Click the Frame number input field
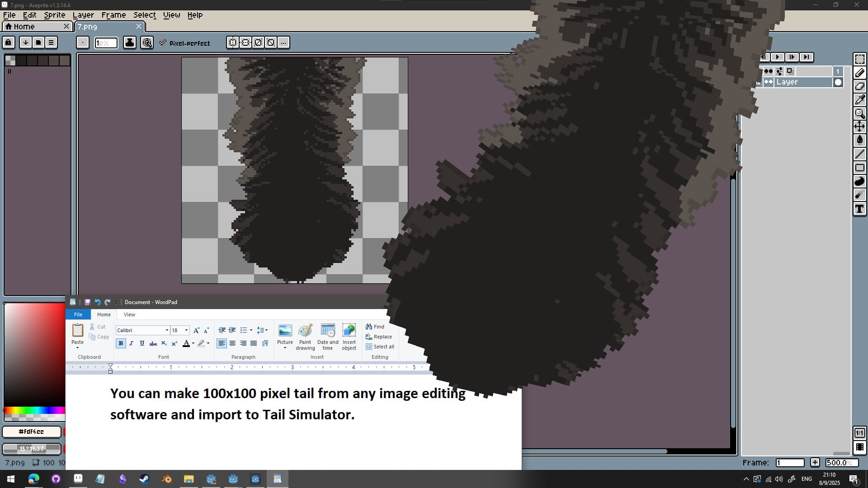 790,462
